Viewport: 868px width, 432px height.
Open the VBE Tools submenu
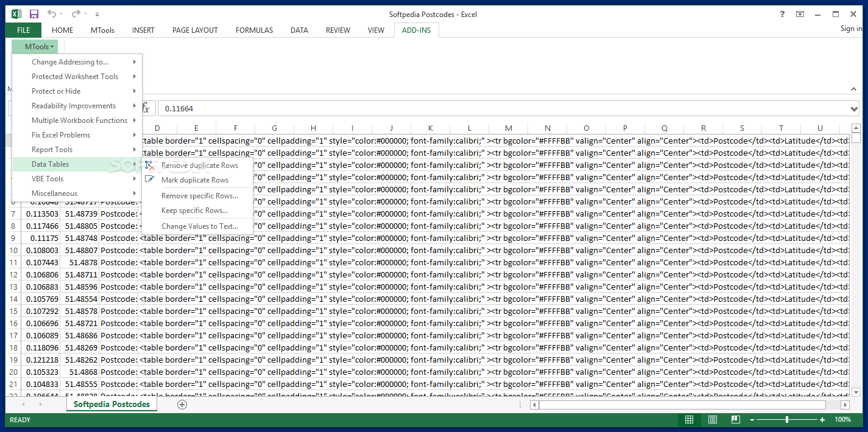[x=77, y=179]
